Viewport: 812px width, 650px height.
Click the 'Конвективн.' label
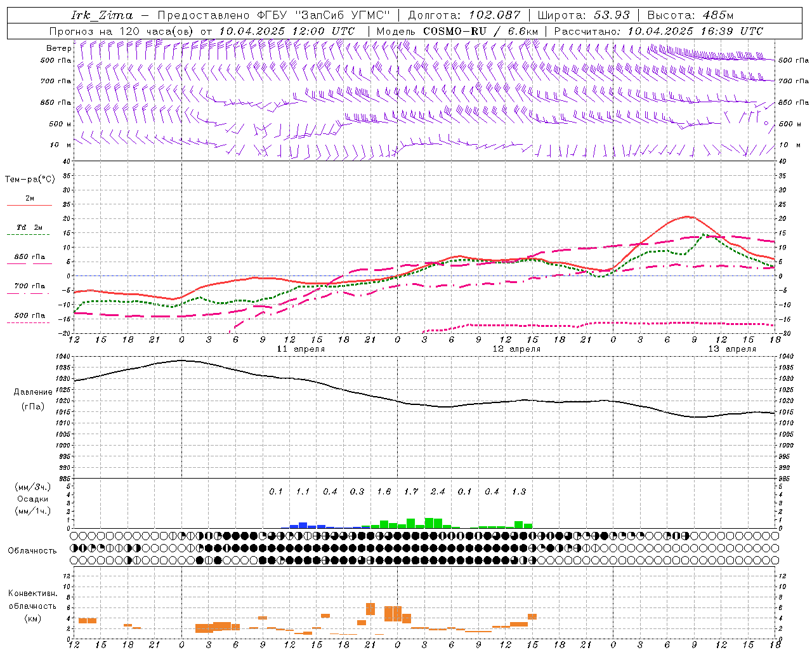point(32,594)
